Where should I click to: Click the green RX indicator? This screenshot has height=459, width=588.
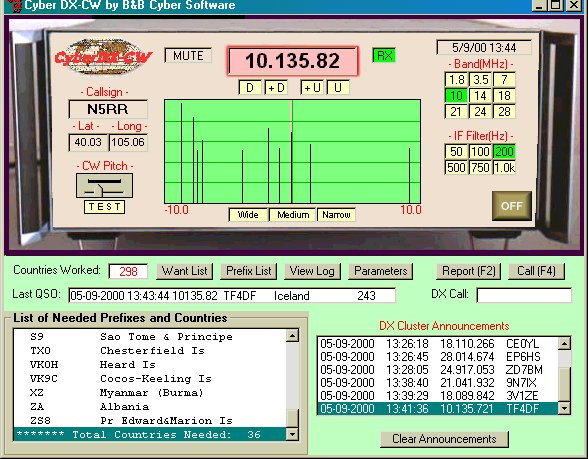click(x=384, y=56)
